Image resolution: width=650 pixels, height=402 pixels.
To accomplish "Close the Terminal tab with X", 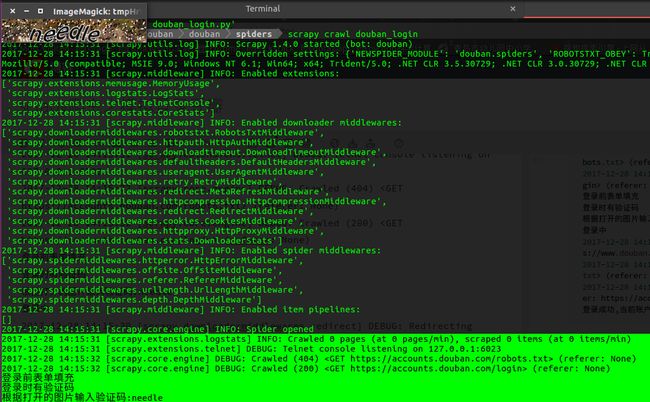I will click(x=513, y=9).
